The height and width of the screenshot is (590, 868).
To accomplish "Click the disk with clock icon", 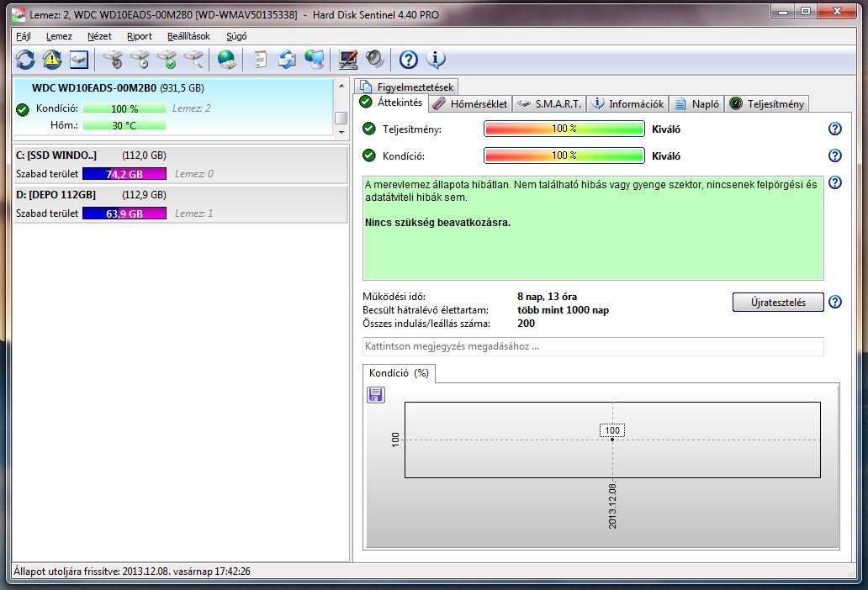I will coord(140,59).
